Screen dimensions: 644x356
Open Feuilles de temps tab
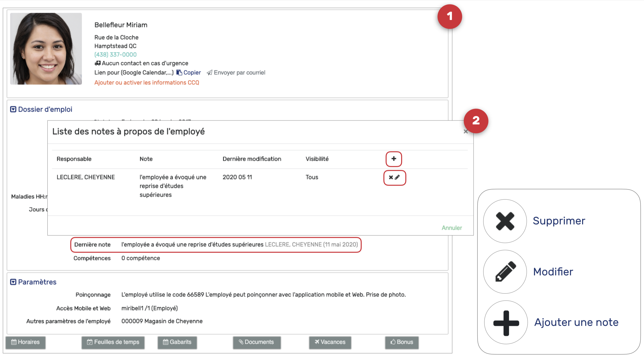click(113, 342)
